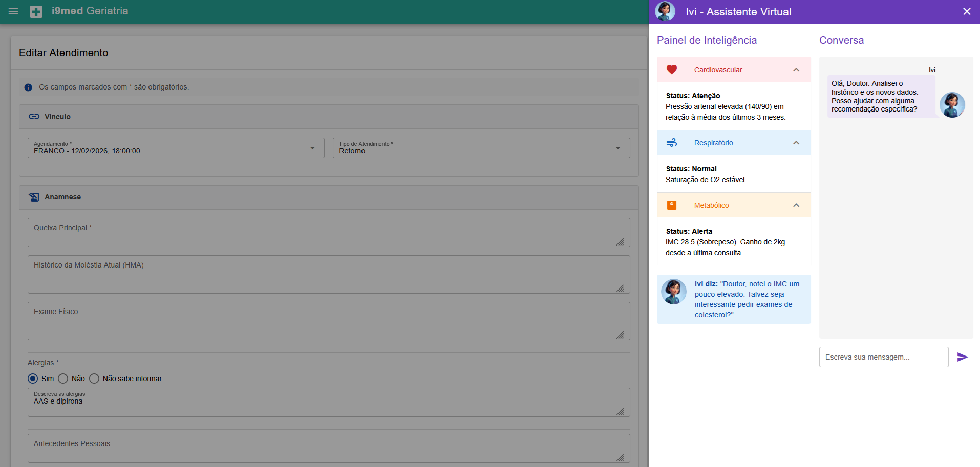Focus the Exame Físico text area
Image resolution: width=980 pixels, height=467 pixels.
point(329,321)
